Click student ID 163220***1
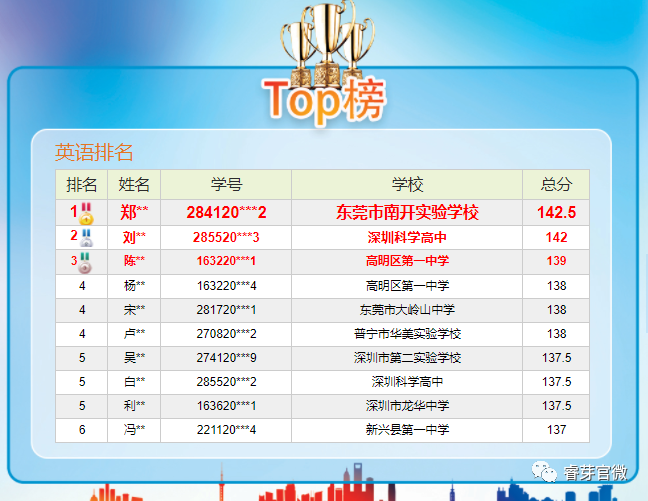 pos(226,261)
